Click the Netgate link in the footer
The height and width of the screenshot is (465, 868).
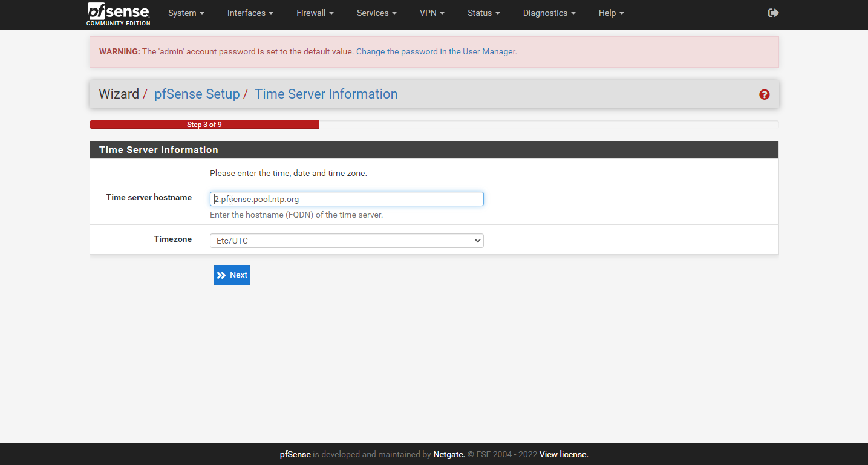tap(449, 454)
